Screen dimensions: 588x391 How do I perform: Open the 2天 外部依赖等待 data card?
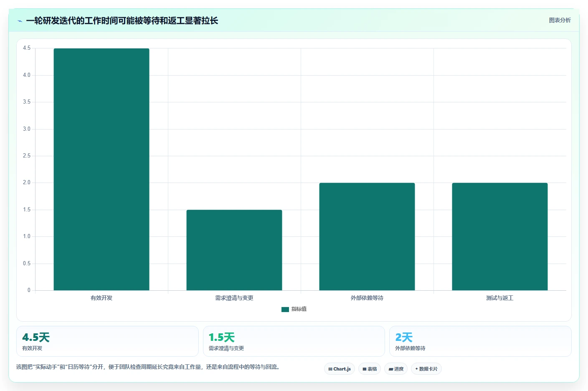(x=480, y=341)
